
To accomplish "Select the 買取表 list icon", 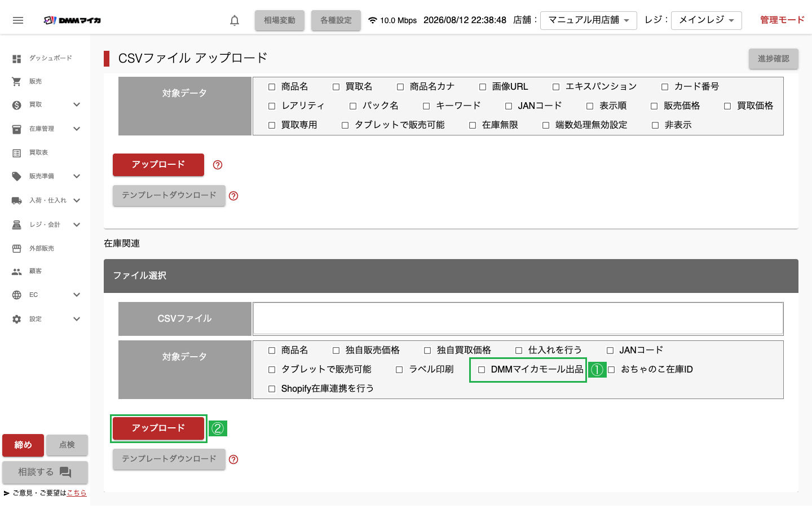I will pyautogui.click(x=17, y=153).
